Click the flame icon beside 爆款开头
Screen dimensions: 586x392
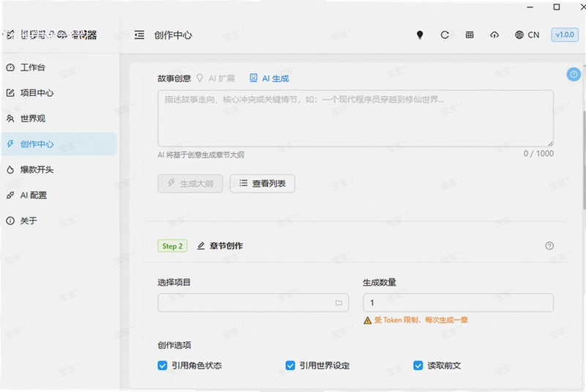pyautogui.click(x=10, y=170)
